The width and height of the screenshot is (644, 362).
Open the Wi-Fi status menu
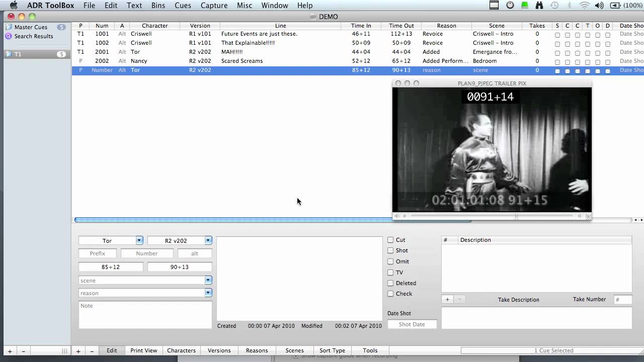click(584, 6)
